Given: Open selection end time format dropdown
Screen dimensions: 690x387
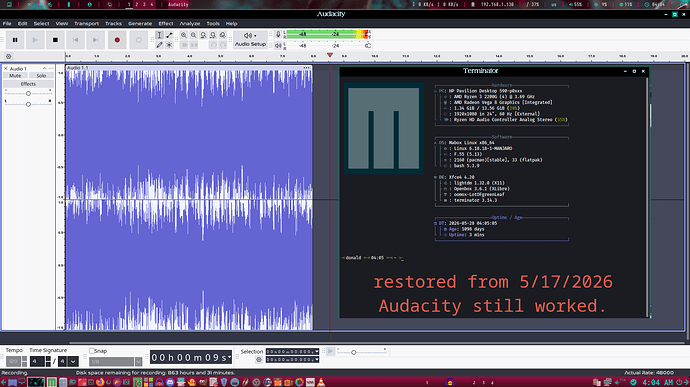Looking at the screenshot, I should coord(316,360).
